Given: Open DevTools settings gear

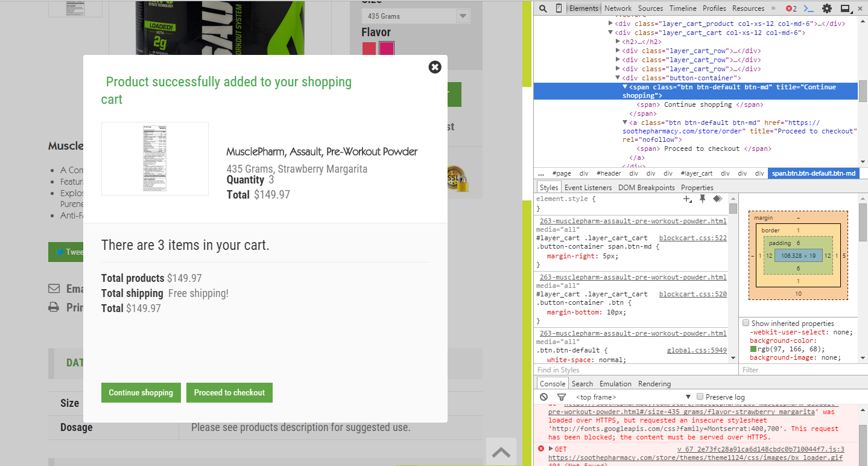Looking at the screenshot, I should tap(827, 8).
